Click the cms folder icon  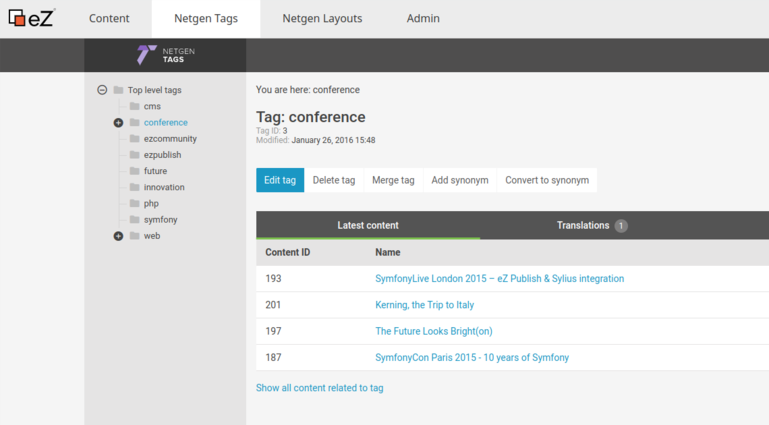tap(134, 106)
